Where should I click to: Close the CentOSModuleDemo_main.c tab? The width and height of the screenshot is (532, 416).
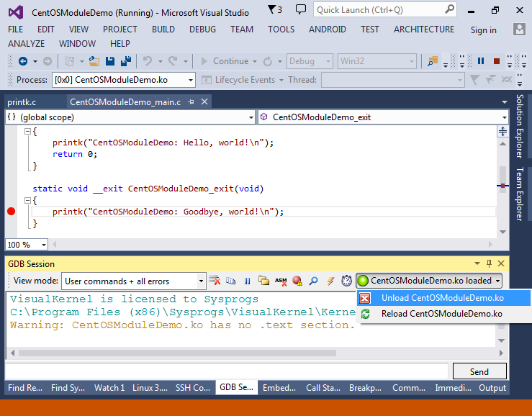coord(204,101)
